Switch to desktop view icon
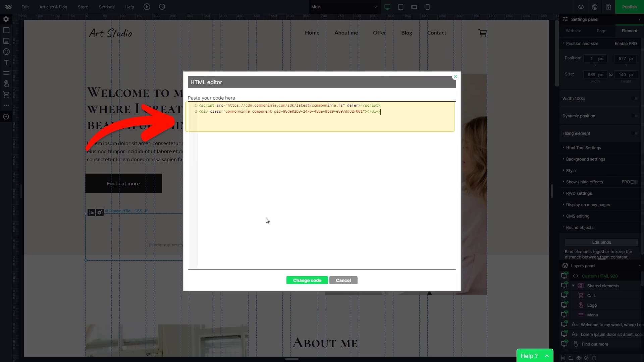 (387, 7)
